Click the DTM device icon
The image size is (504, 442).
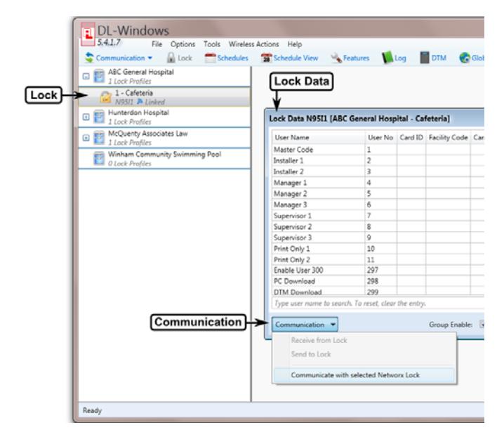click(x=424, y=58)
